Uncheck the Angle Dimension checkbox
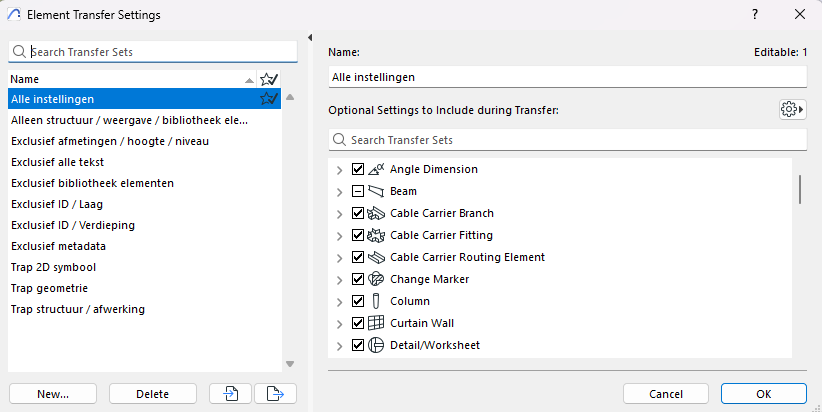The image size is (822, 412). (358, 169)
